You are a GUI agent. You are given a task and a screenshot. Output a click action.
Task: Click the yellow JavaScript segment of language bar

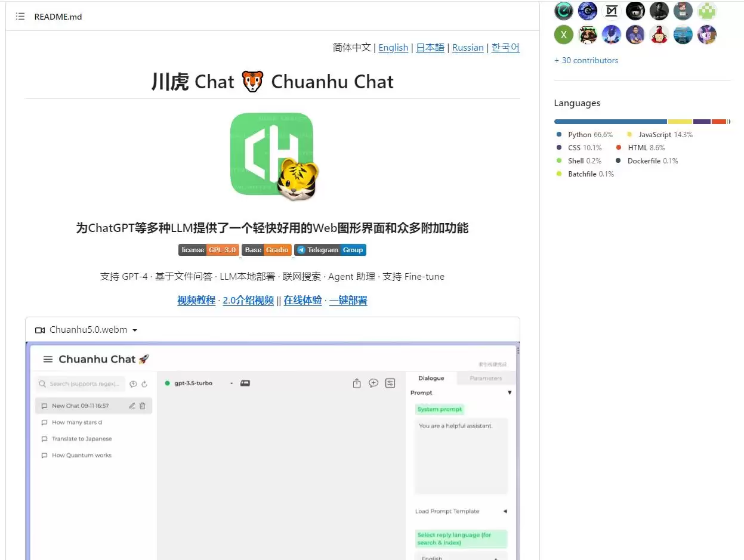tap(680, 122)
